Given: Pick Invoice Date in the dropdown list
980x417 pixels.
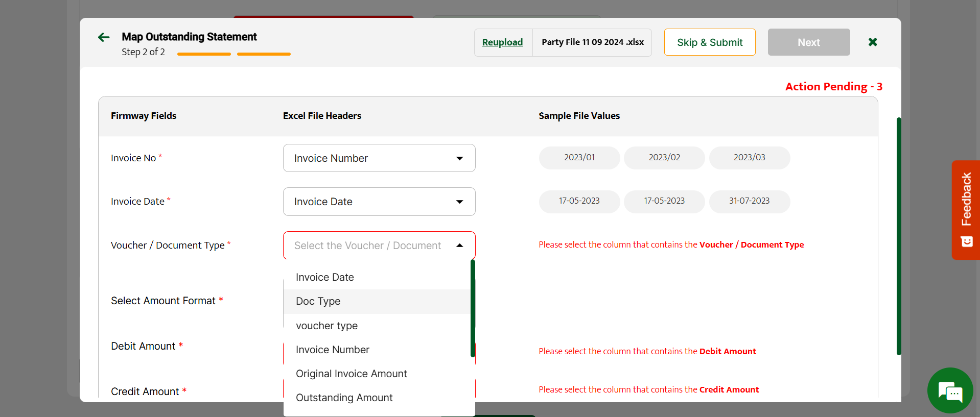Looking at the screenshot, I should pyautogui.click(x=324, y=277).
